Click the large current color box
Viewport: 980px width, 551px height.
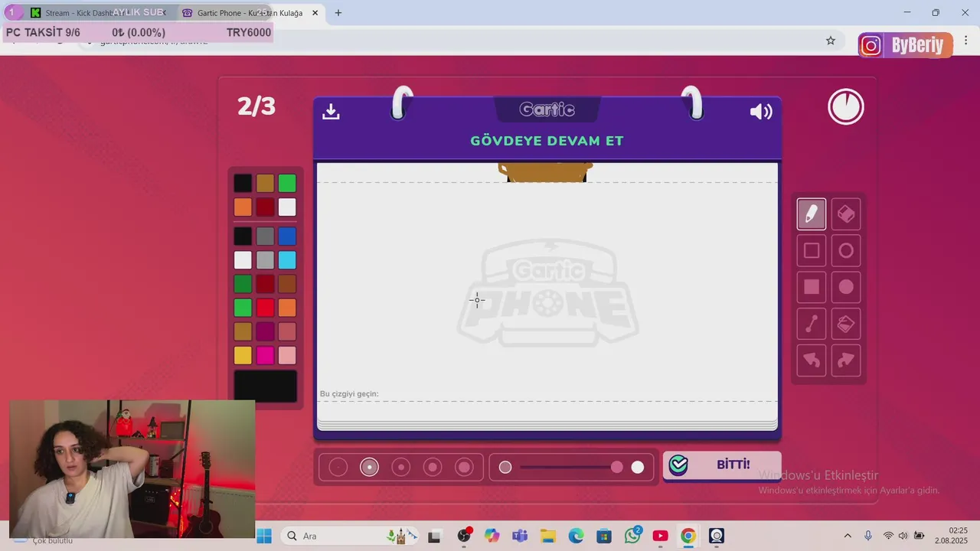[x=265, y=386]
